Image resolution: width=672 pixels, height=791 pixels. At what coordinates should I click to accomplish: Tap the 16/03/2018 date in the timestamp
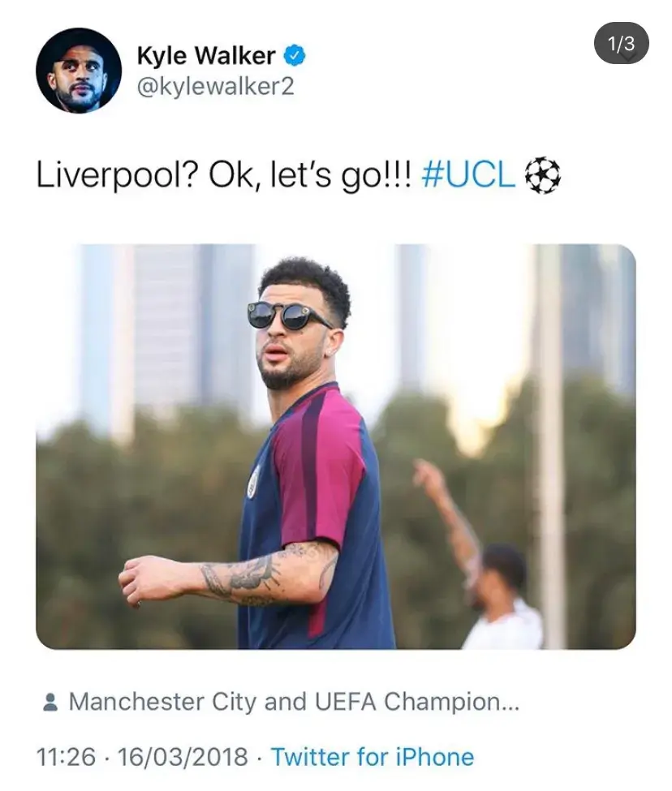182,757
